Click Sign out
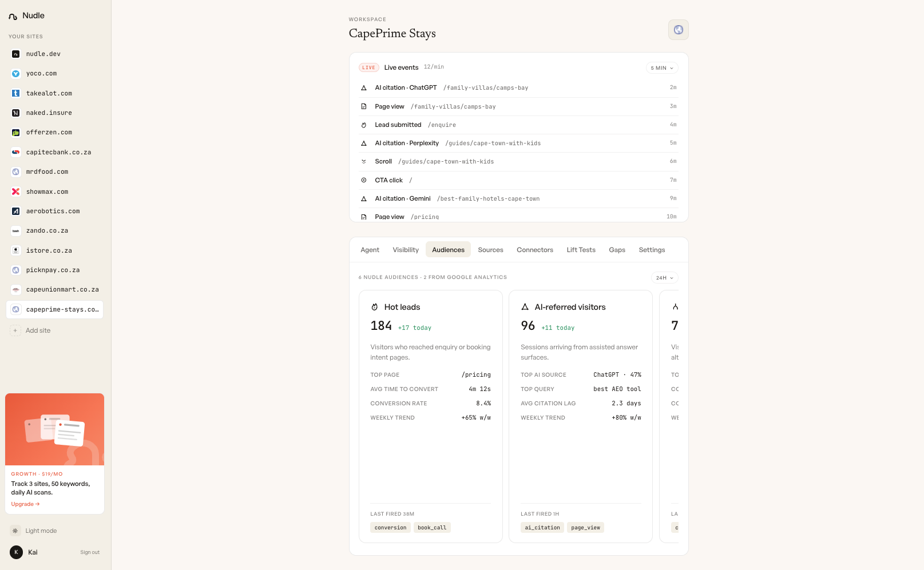Screen dimensions: 924x570 tap(90, 552)
